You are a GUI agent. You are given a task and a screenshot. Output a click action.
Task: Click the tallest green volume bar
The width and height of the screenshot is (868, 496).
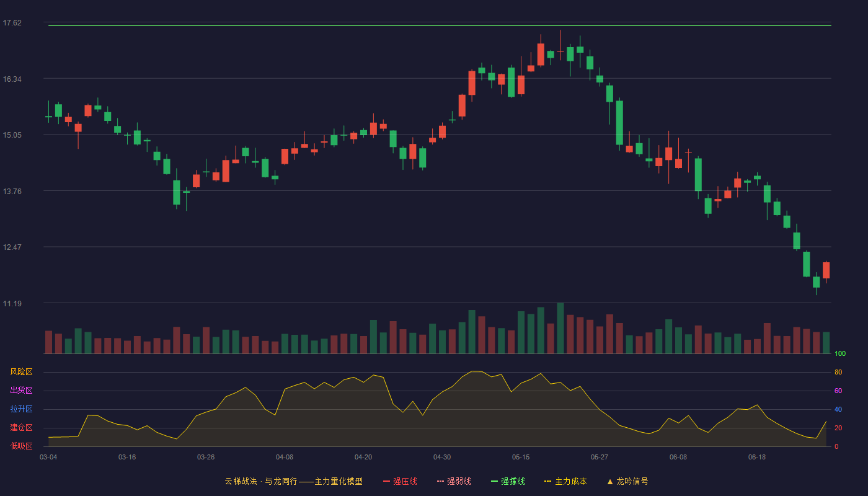pyautogui.click(x=560, y=328)
